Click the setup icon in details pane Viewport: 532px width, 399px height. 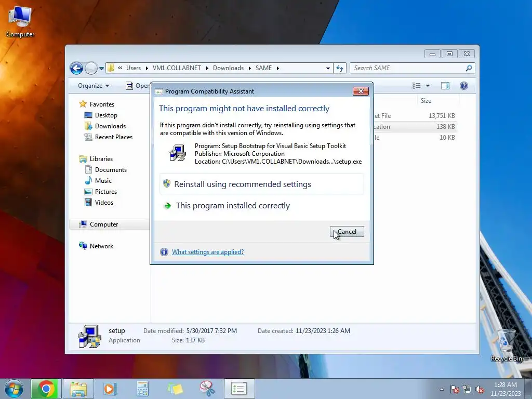click(89, 336)
